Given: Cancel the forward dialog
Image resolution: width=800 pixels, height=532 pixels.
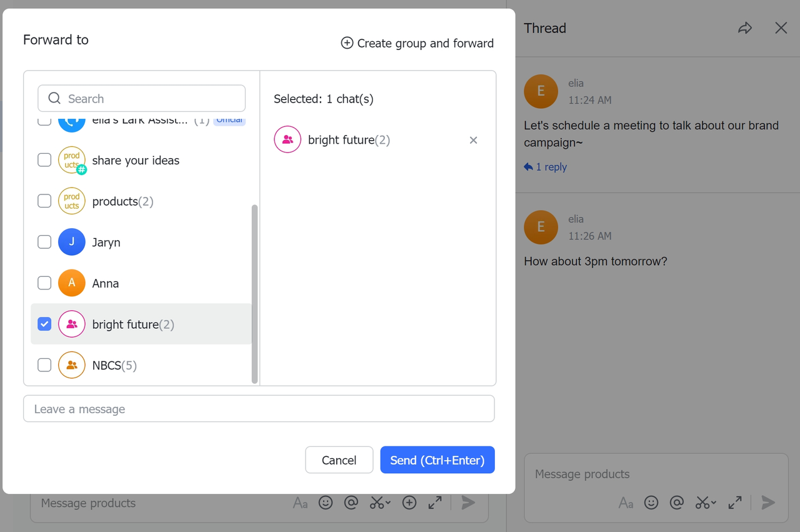Looking at the screenshot, I should pyautogui.click(x=339, y=460).
